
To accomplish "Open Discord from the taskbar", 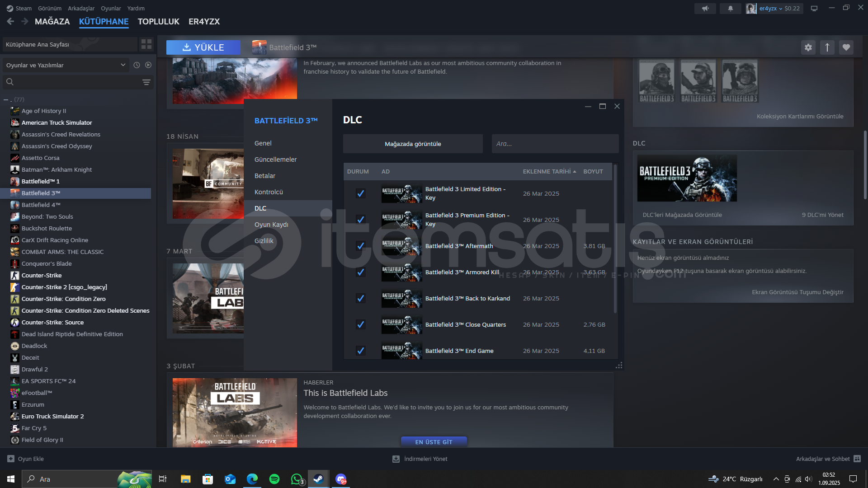I will coord(341,479).
